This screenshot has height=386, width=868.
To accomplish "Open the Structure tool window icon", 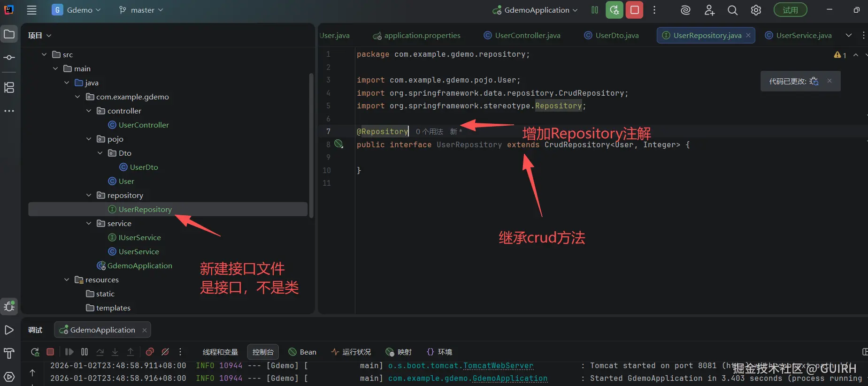I will (9, 87).
